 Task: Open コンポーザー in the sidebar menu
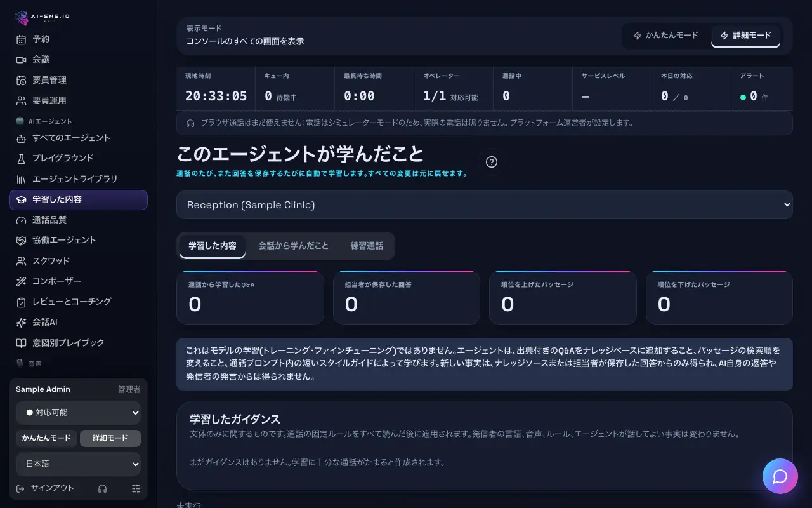point(78,281)
